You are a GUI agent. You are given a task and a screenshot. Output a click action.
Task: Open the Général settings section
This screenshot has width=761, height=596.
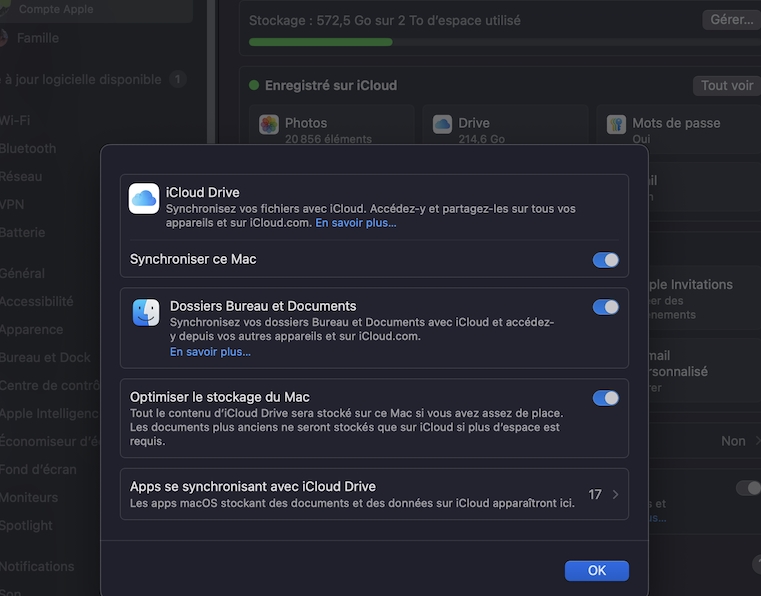tap(22, 273)
